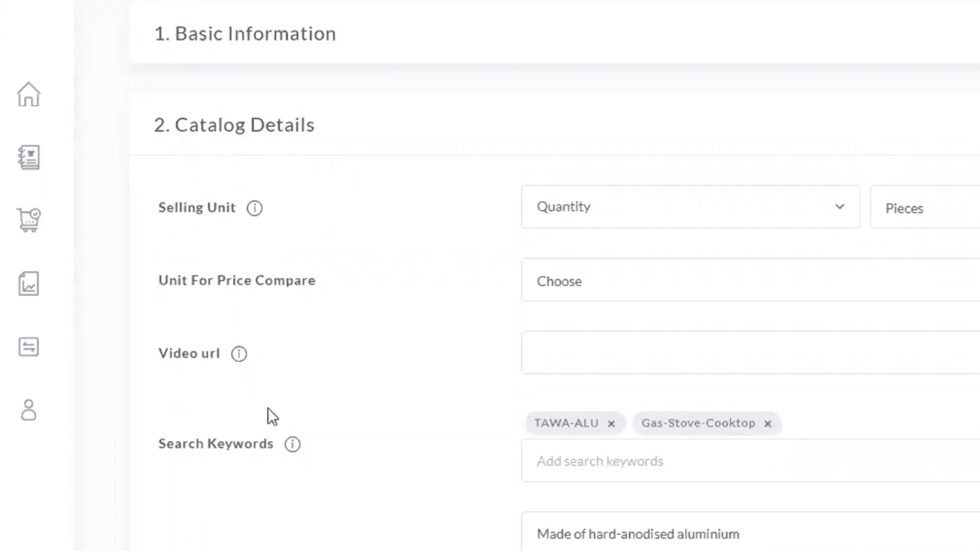
Task: Open the Quantity selling unit dropdown
Action: pos(690,207)
